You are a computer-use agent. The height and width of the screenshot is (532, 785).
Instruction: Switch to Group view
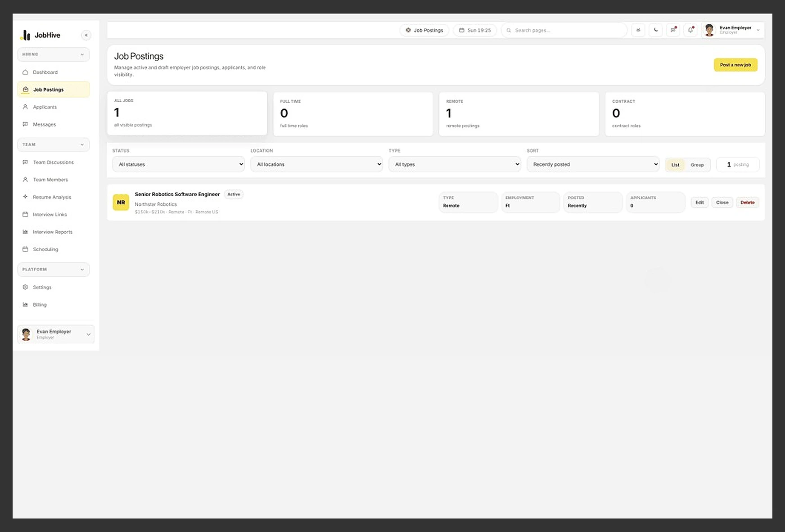pyautogui.click(x=697, y=165)
